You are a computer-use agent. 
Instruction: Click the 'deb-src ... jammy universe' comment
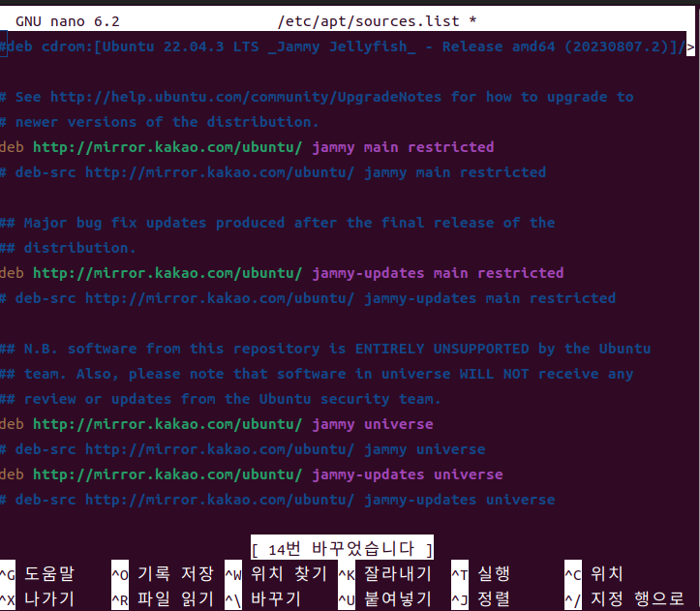(x=242, y=449)
